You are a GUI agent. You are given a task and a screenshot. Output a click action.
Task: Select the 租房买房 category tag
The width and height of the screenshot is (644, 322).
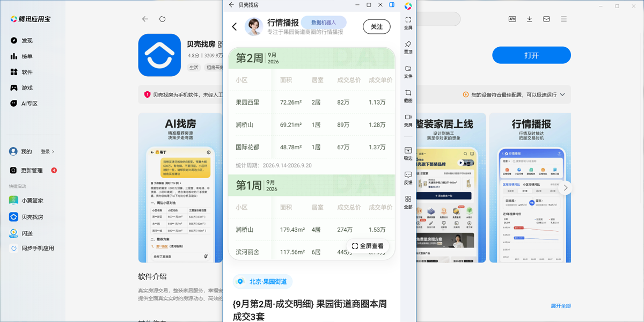pyautogui.click(x=215, y=68)
